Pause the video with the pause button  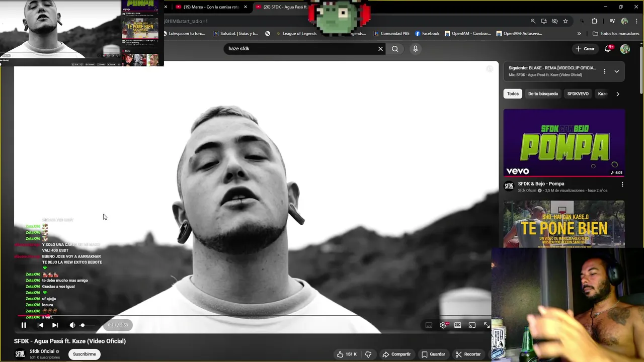[x=24, y=325]
